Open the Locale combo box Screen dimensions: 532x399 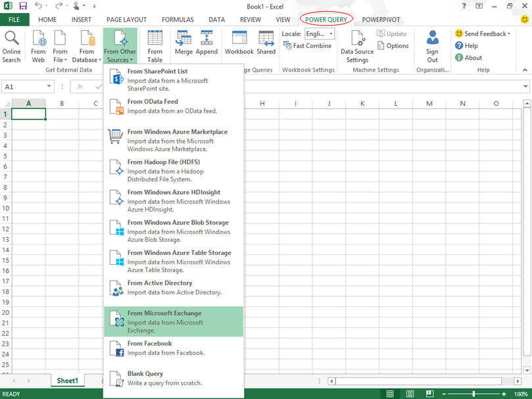pyautogui.click(x=320, y=34)
